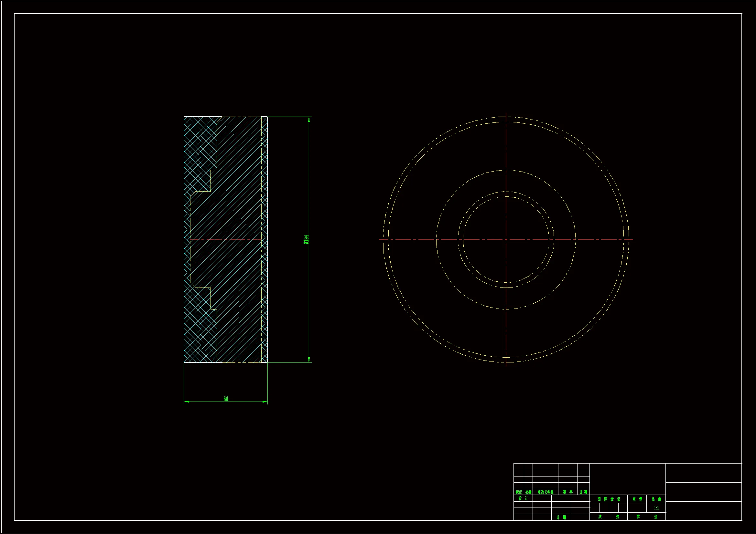756x534 pixels.
Task: Click the 共 total sheets label
Action: 599,517
